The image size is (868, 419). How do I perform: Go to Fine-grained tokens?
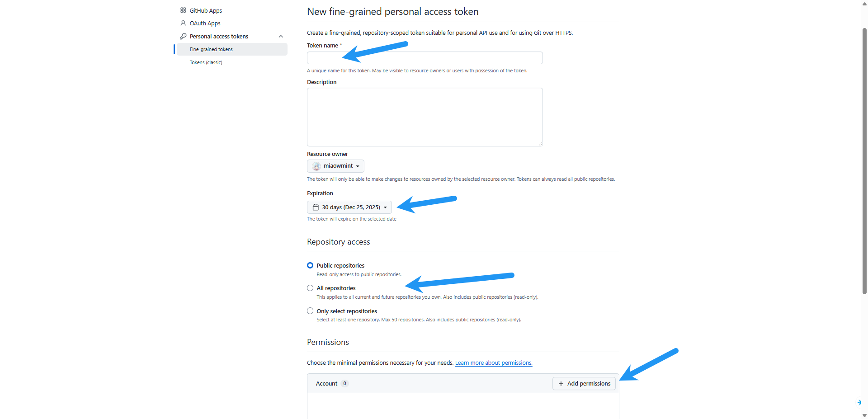[211, 49]
